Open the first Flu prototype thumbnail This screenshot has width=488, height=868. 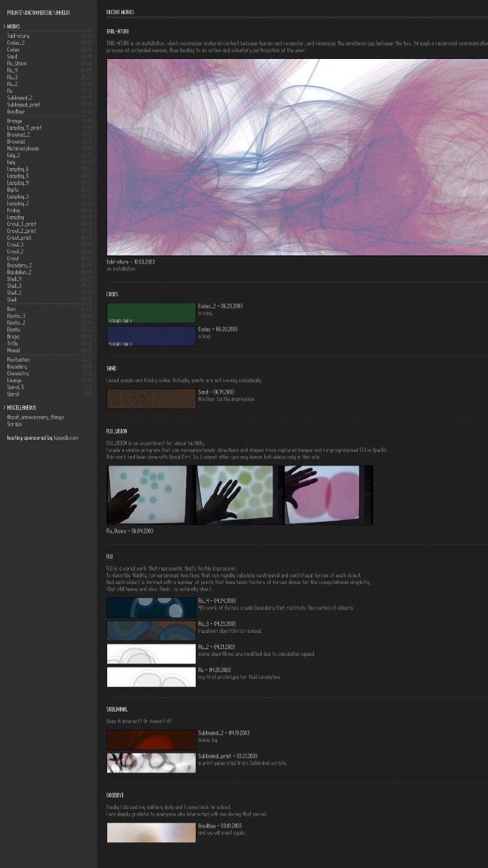(x=151, y=677)
